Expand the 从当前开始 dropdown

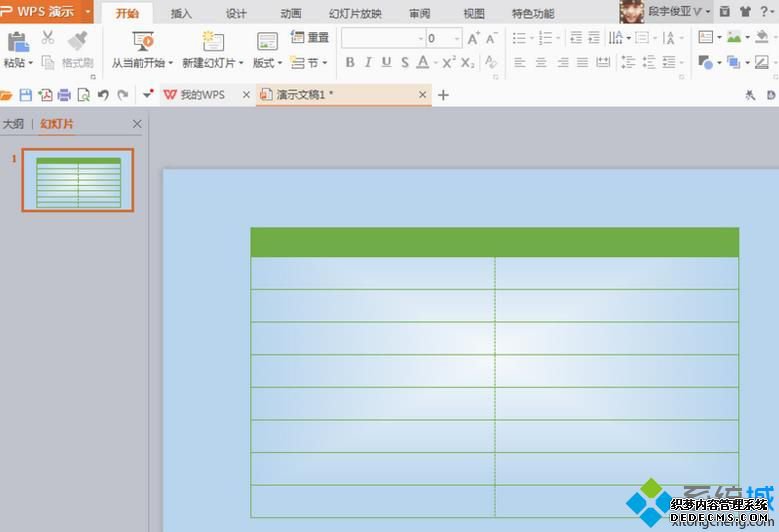[x=170, y=63]
